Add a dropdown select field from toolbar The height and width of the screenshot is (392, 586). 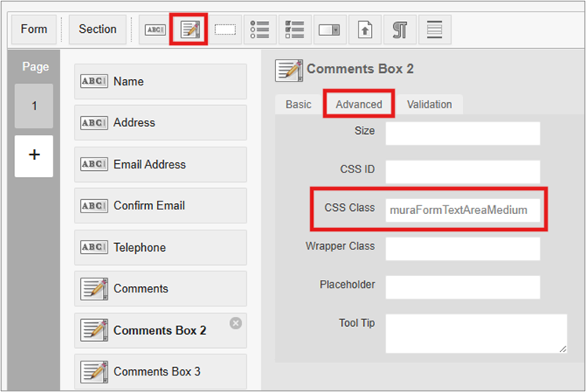[330, 30]
